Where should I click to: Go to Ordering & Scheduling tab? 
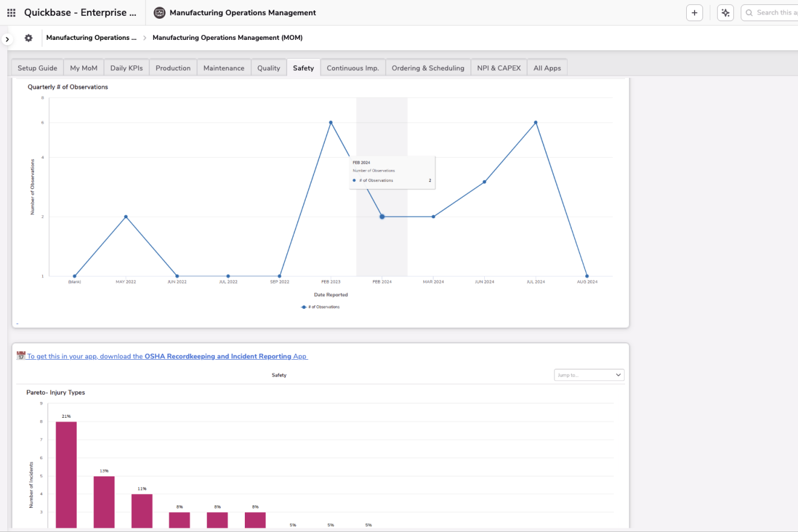click(427, 68)
